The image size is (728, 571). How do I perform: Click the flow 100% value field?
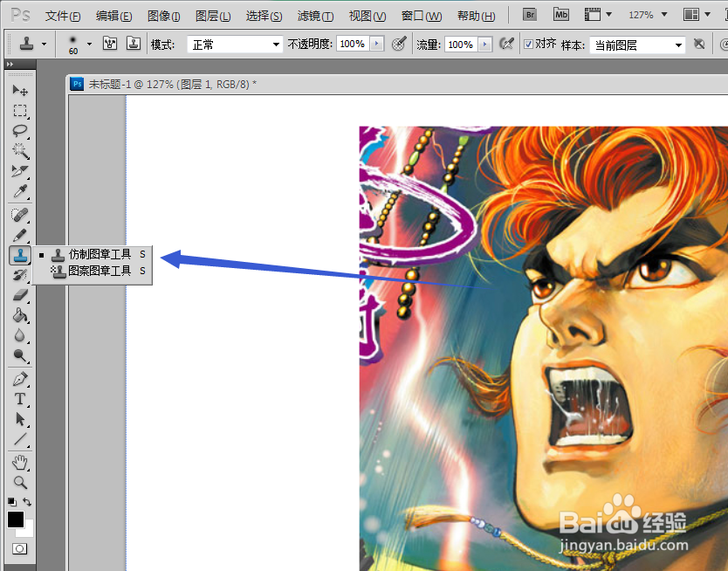461,45
